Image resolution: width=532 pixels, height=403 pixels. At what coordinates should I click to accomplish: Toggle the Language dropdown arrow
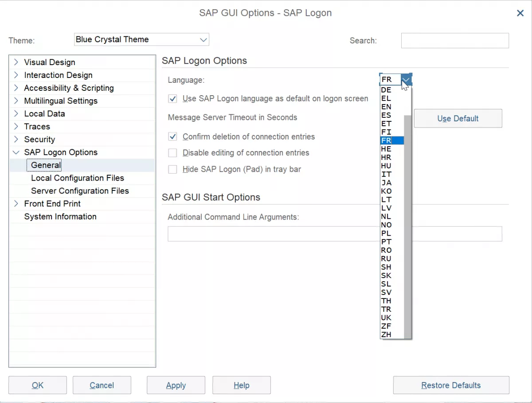pyautogui.click(x=407, y=80)
